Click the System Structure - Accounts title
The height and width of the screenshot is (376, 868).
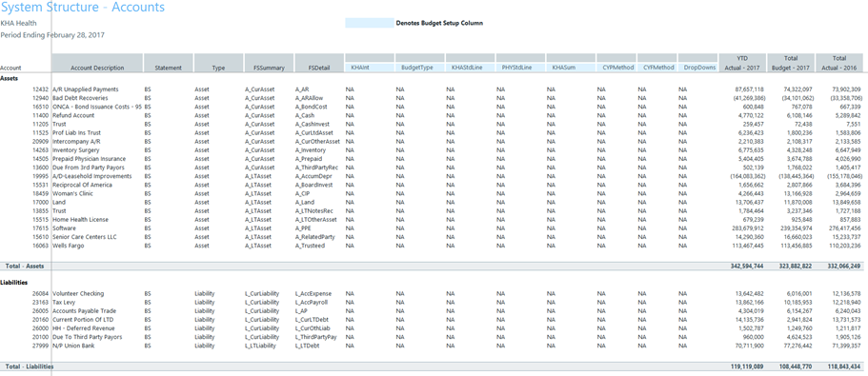83,8
